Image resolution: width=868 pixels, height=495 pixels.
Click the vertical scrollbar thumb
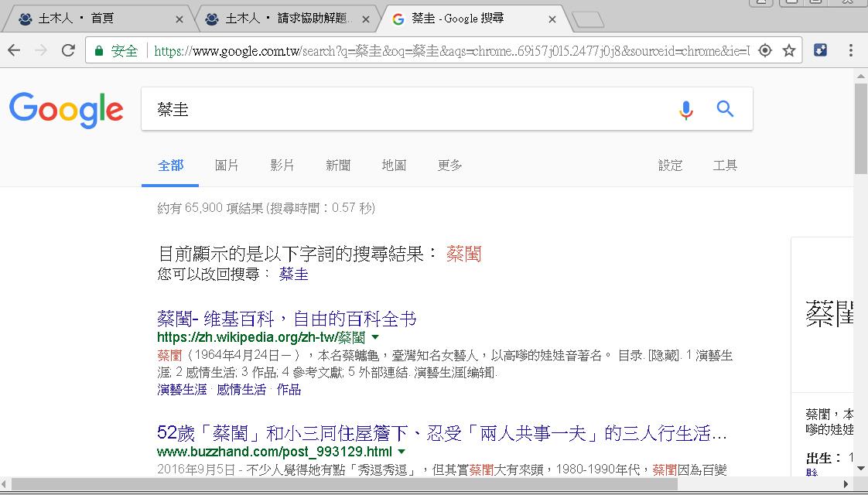(x=861, y=128)
